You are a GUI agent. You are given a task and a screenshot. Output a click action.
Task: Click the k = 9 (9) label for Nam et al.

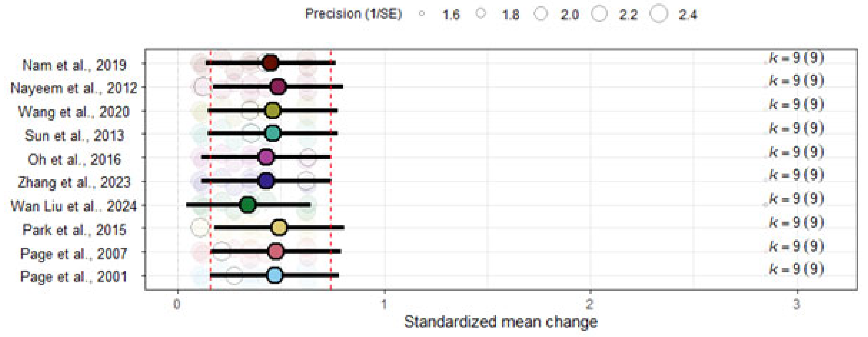[x=796, y=58]
